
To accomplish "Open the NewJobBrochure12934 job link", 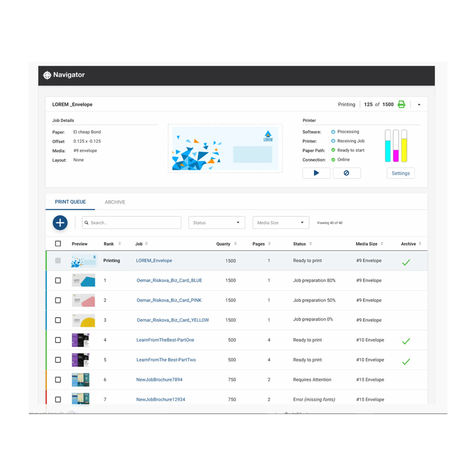I will click(161, 399).
